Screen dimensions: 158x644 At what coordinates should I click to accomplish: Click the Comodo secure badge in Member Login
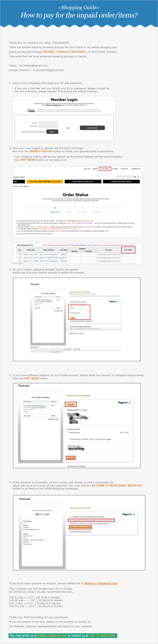click(x=31, y=110)
